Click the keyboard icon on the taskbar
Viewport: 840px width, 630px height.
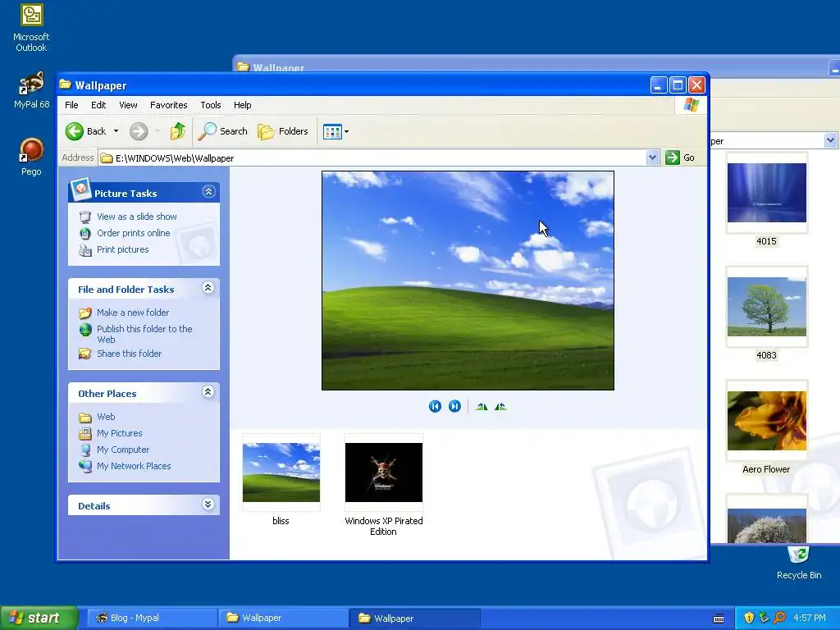[x=719, y=619]
